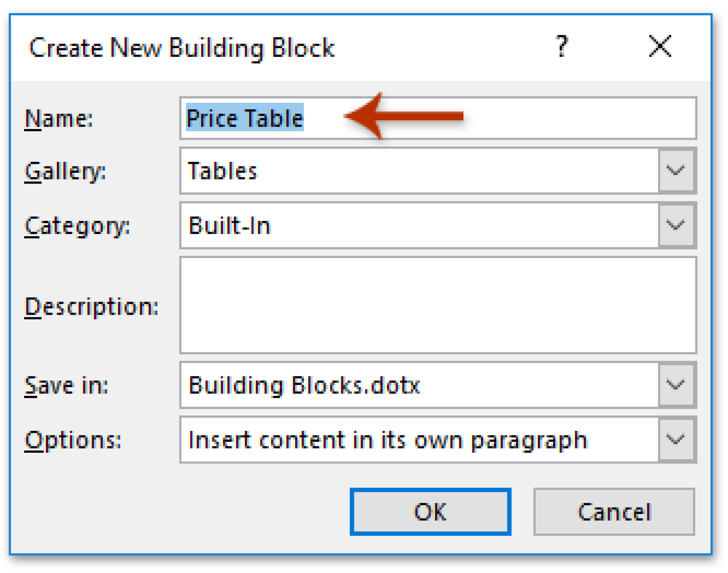The image size is (728, 573).
Task: Click inside the empty Description box
Action: (438, 305)
